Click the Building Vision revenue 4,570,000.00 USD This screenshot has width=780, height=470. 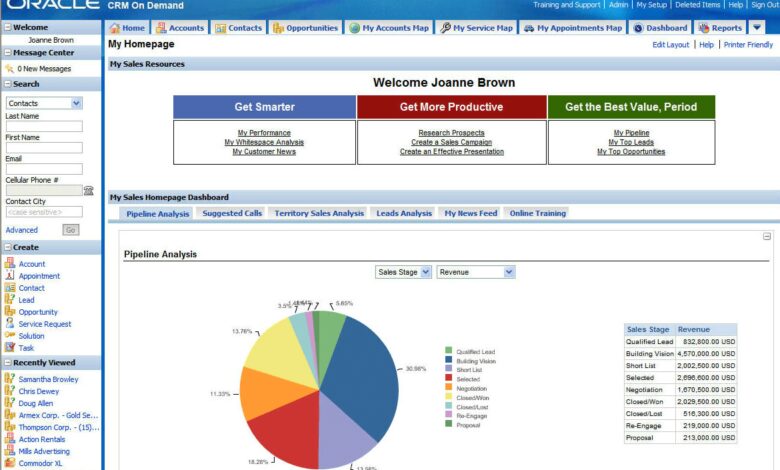point(706,354)
